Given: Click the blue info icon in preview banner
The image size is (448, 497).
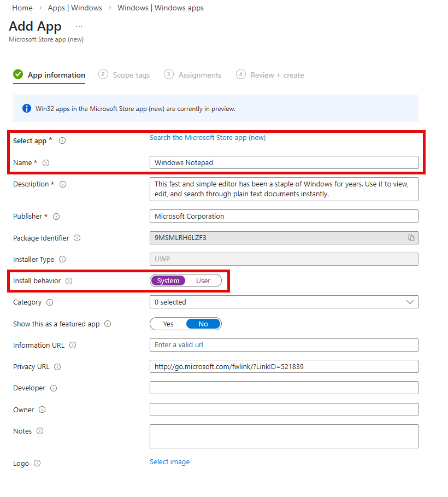Looking at the screenshot, I should [x=27, y=108].
